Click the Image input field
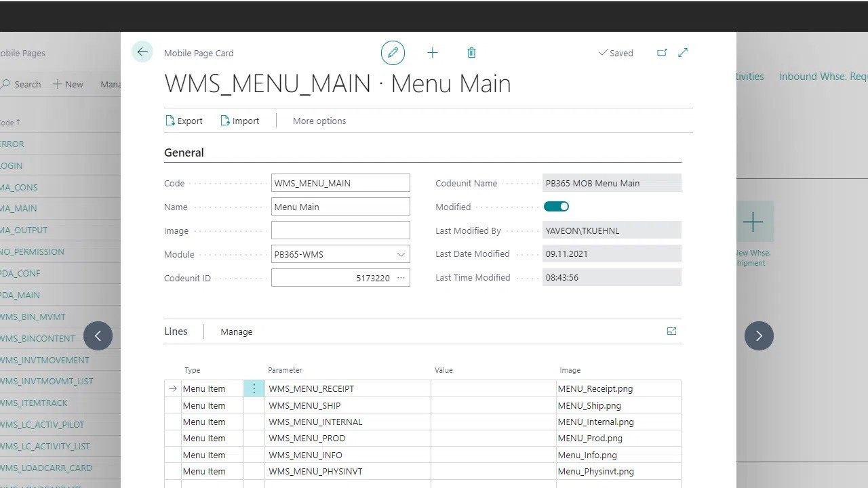 (340, 230)
